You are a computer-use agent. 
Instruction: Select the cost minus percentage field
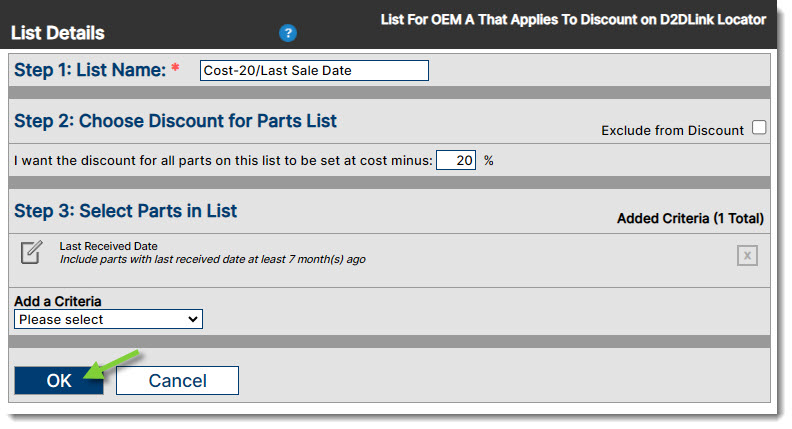pos(456,160)
